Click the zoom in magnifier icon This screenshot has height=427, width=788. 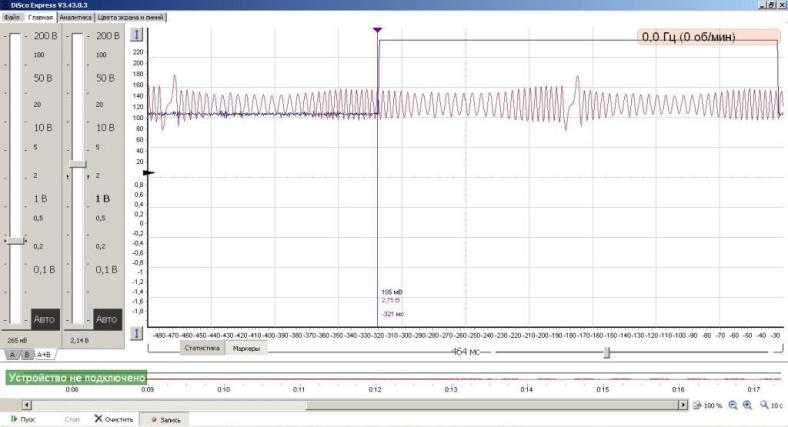746,405
